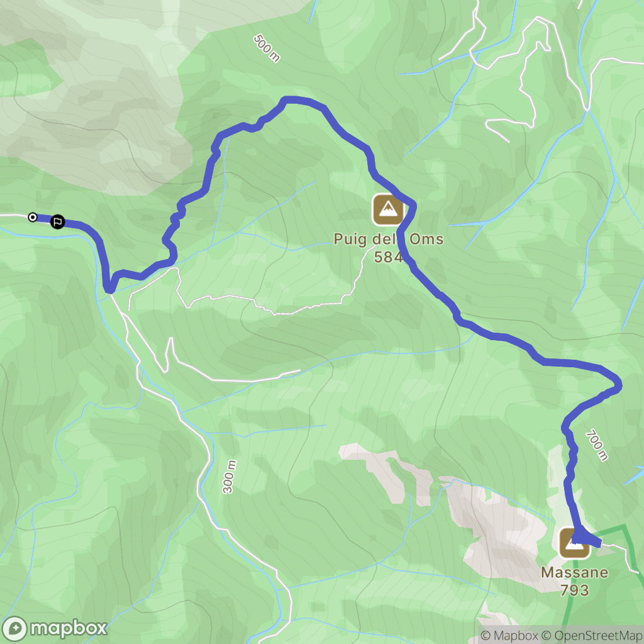Click the circular route start point marker

tap(33, 217)
